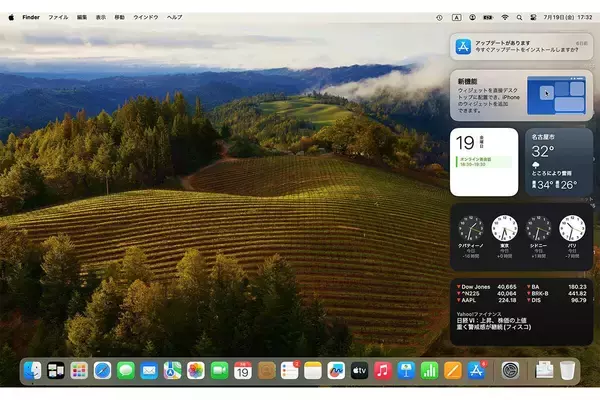Viewport: 600px width, 400px height.
Task: Open Apple TV from the Dock
Action: [x=359, y=371]
